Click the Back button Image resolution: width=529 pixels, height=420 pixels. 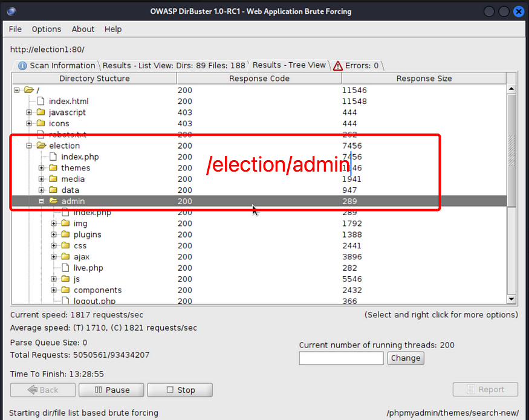pos(43,390)
